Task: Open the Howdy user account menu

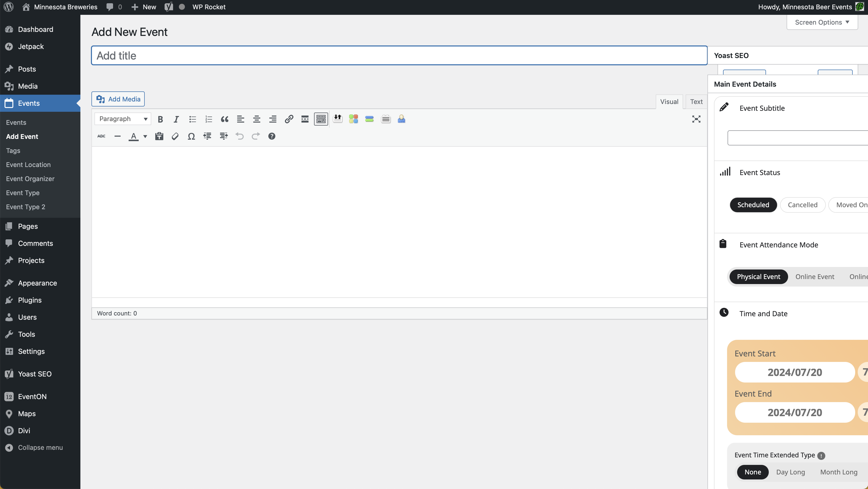Action: pos(810,7)
